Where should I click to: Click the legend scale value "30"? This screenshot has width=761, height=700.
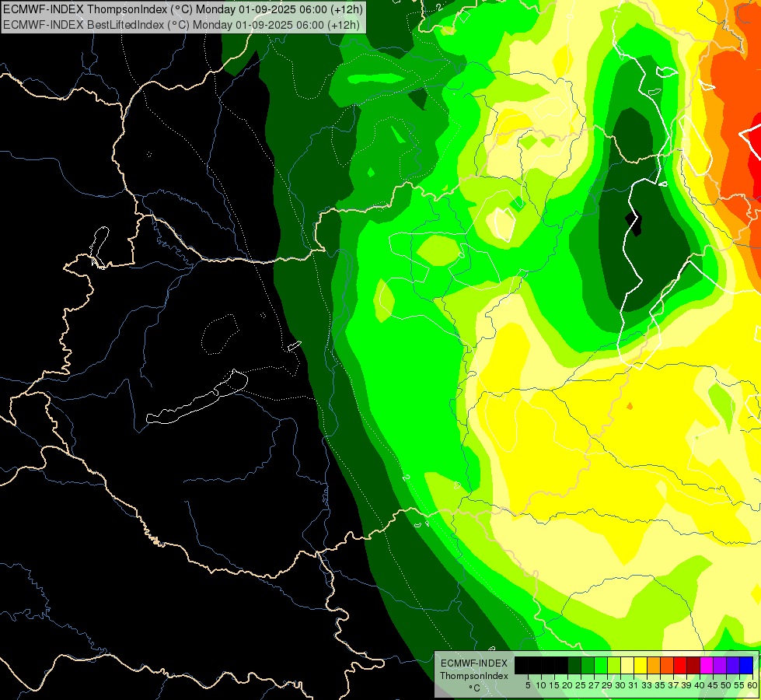pyautogui.click(x=621, y=685)
